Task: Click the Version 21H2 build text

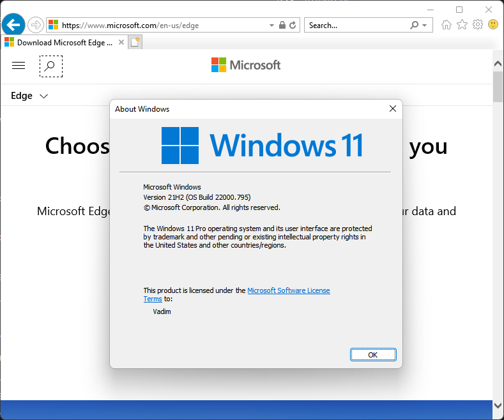Action: (197, 197)
